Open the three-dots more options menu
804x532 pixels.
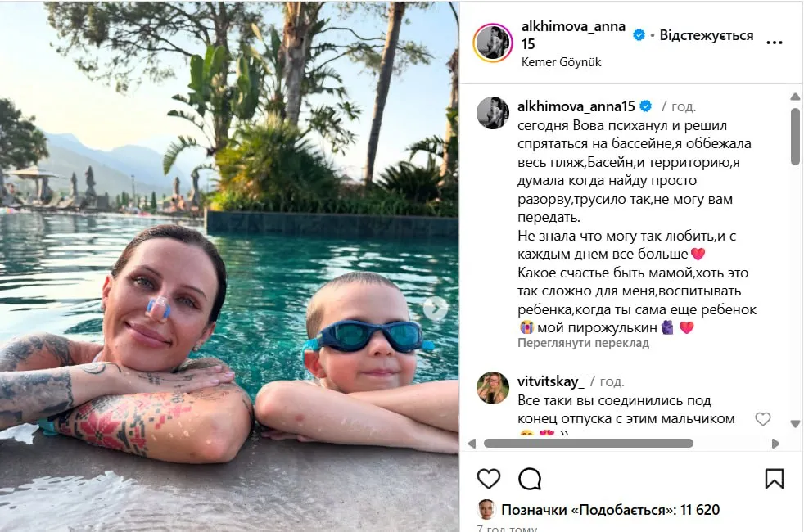pos(775,43)
